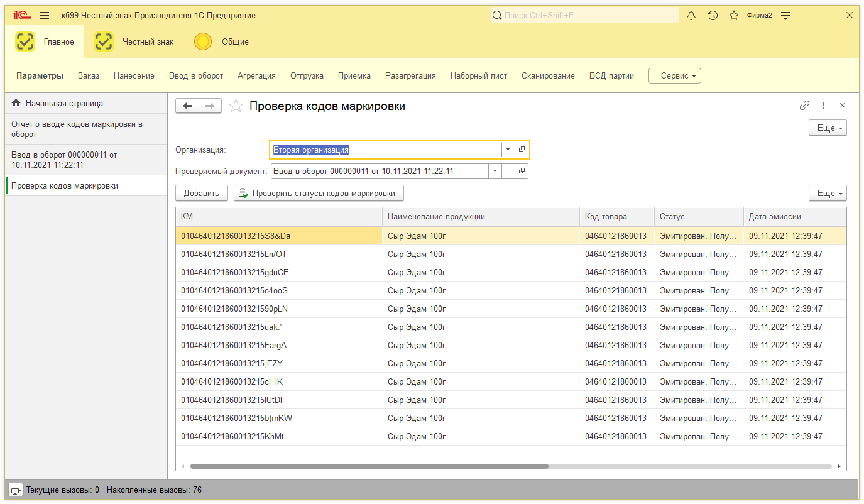This screenshot has width=864, height=504.
Task: Sort by КМ column header
Action: 279,216
